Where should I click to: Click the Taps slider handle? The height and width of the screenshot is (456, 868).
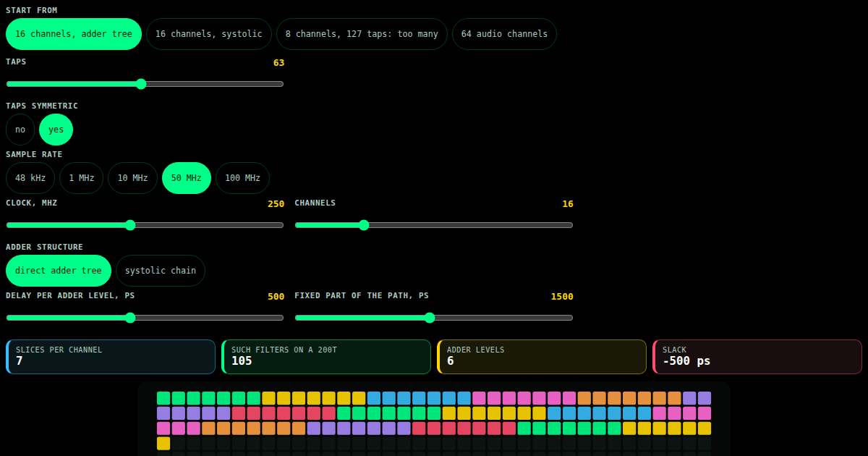point(141,84)
